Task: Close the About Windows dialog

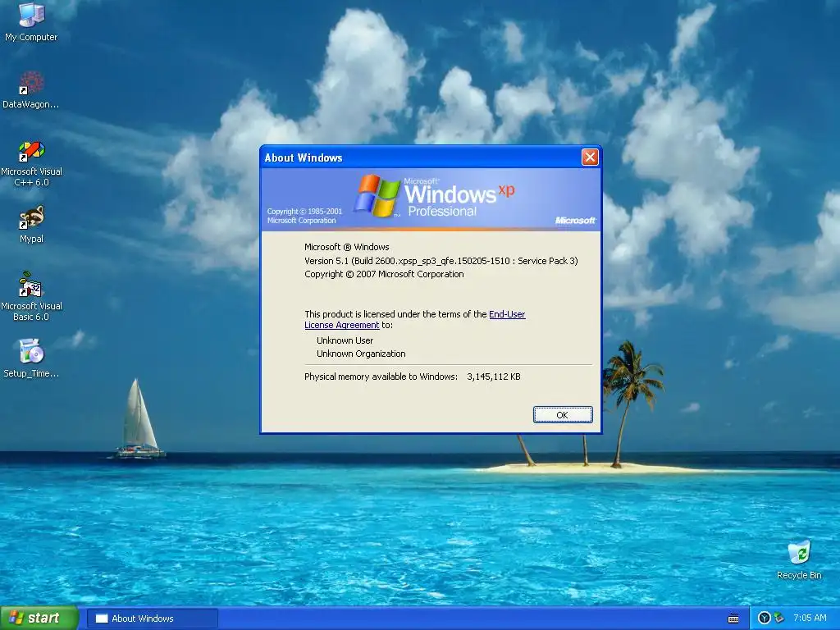Action: point(590,157)
